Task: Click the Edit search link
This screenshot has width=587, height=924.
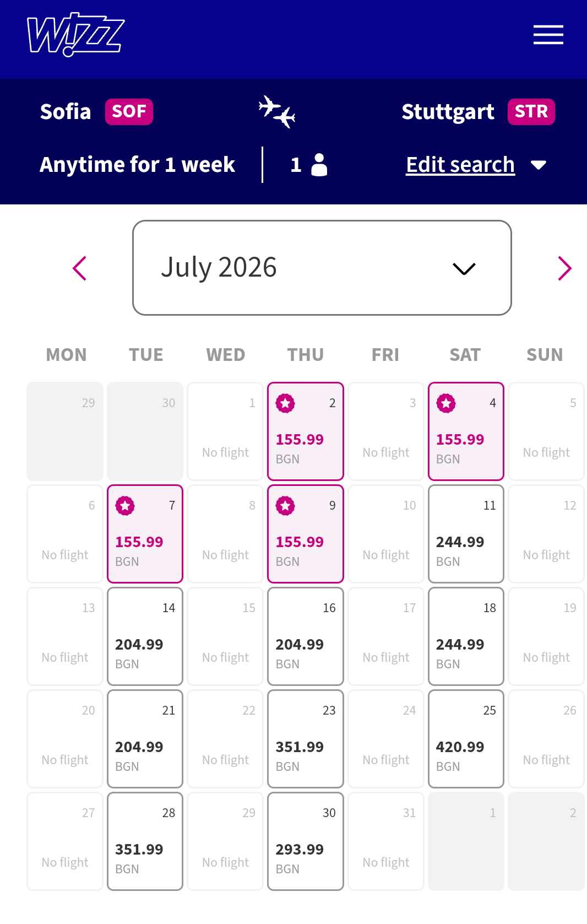Action: (460, 165)
